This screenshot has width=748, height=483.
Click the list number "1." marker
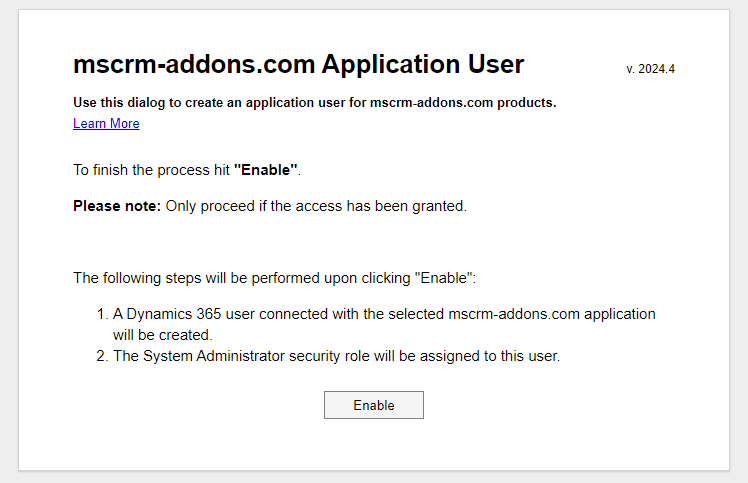(102, 314)
